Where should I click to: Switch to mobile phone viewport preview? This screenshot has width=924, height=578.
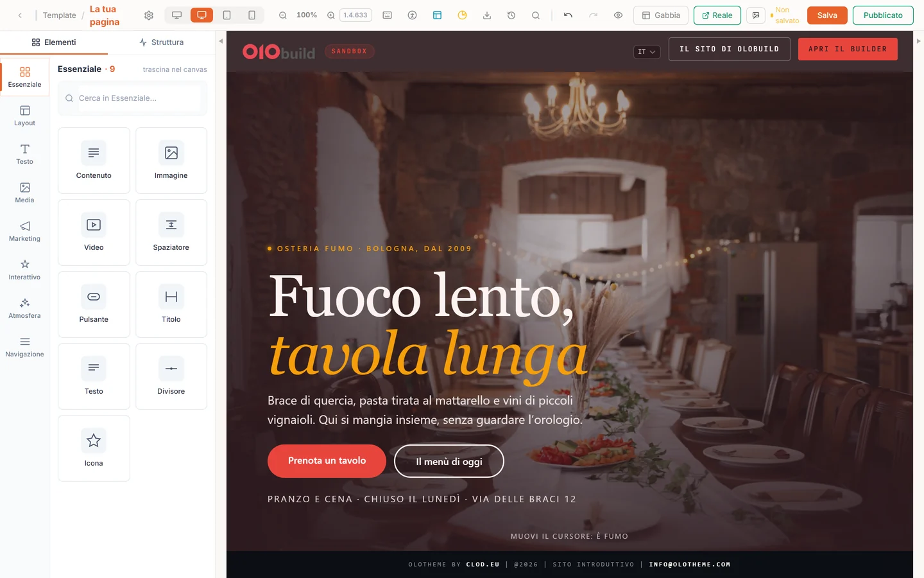tap(252, 15)
